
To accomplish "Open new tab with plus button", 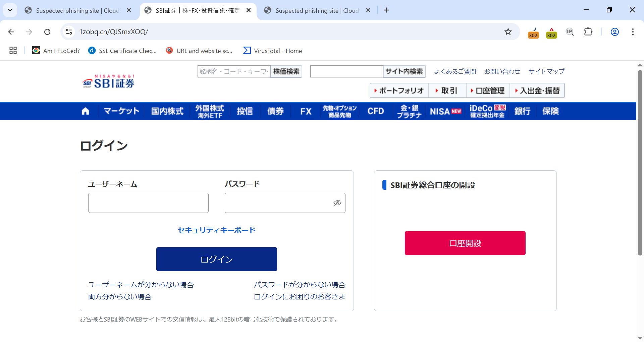I will [386, 10].
